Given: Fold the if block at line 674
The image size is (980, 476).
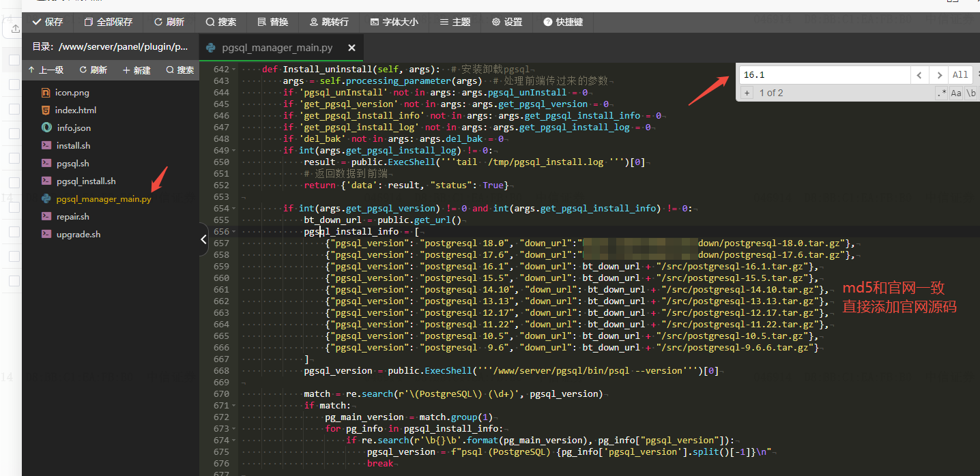Looking at the screenshot, I should pyautogui.click(x=234, y=441).
